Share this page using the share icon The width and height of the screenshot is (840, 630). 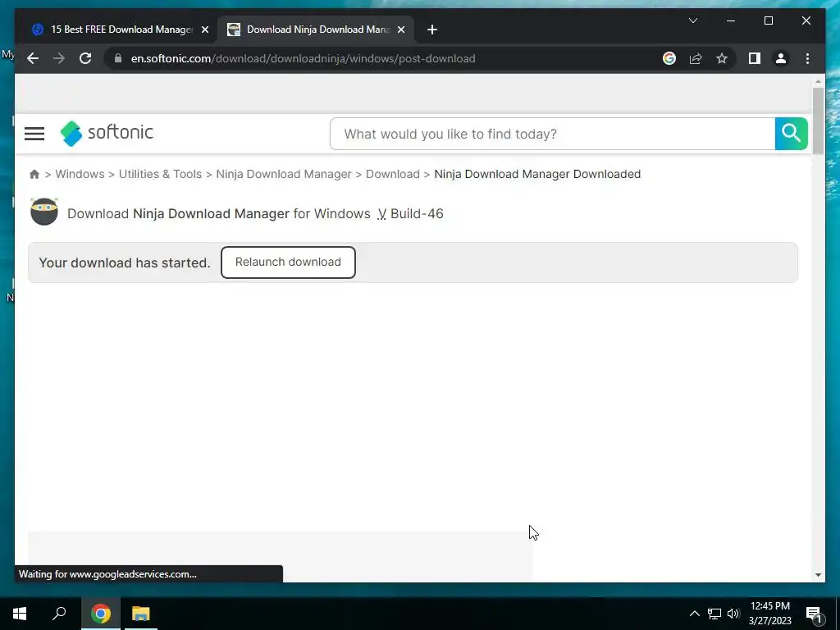pyautogui.click(x=696, y=58)
